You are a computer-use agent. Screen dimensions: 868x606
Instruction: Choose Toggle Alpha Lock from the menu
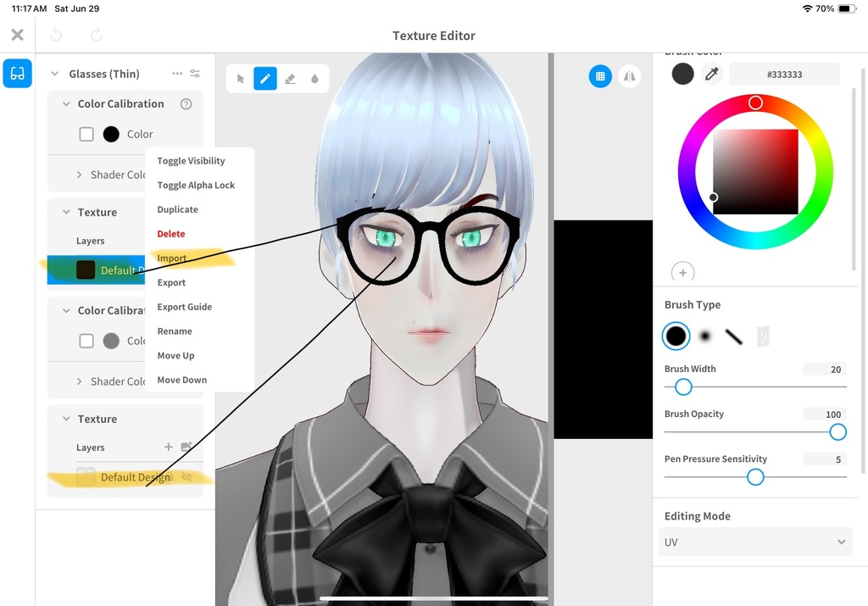coord(196,185)
